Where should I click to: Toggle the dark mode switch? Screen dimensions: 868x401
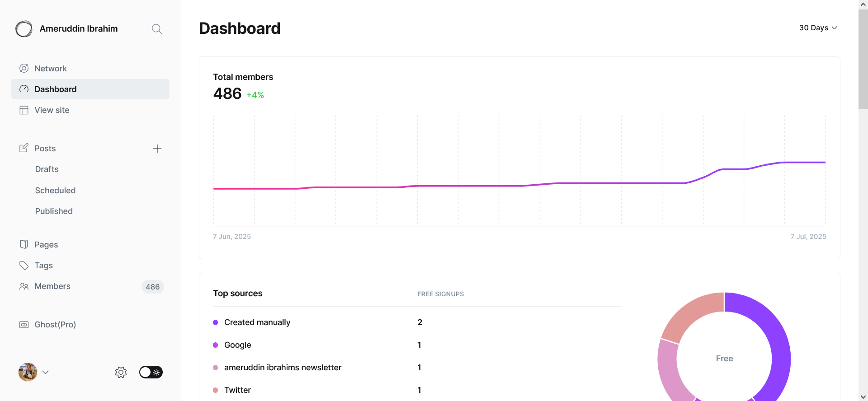pos(151,372)
